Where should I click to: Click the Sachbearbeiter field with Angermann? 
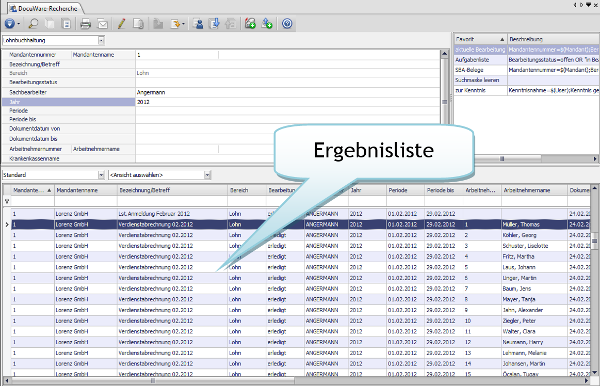click(x=287, y=92)
